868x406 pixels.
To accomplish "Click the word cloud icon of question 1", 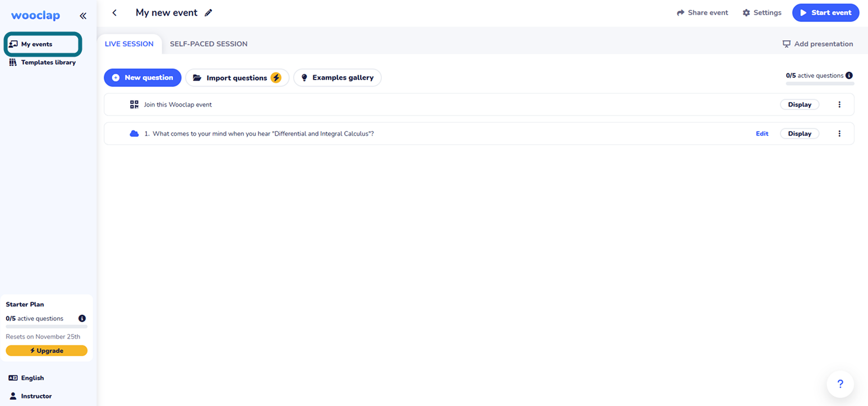I will coord(134,133).
